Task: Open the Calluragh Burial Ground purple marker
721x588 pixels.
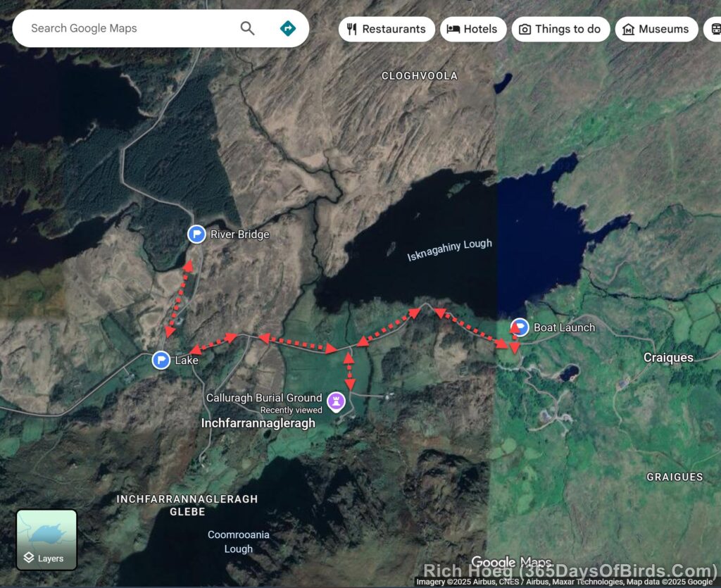Action: tap(338, 401)
